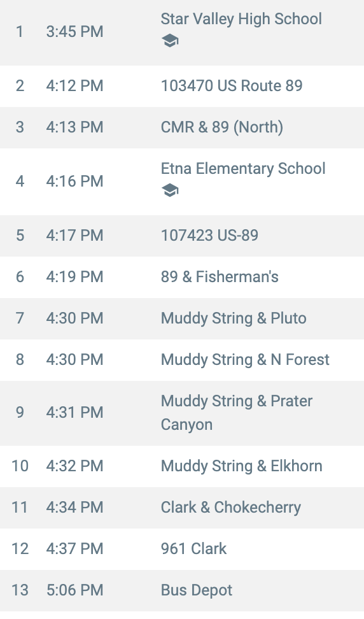Click the 5:06 PM arrival time
The image size is (364, 619).
[74, 590]
